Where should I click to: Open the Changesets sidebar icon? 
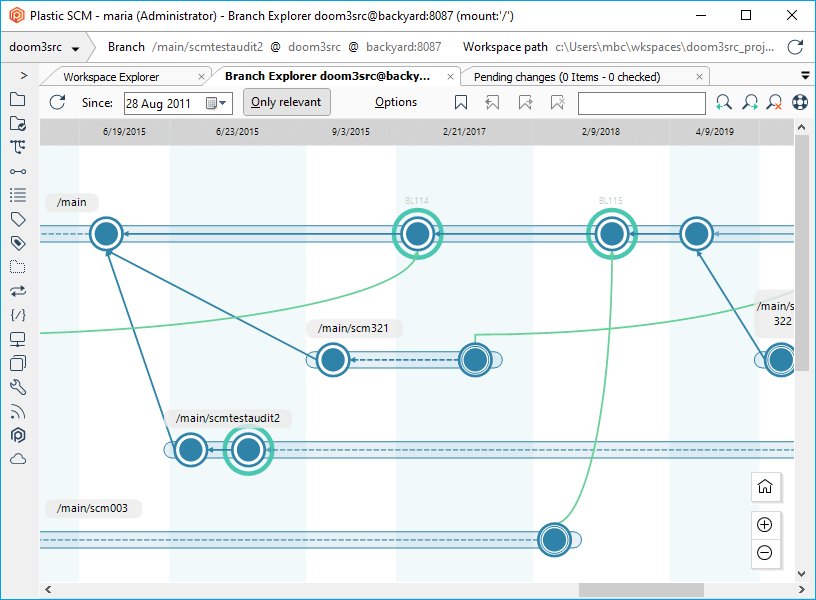click(x=17, y=171)
